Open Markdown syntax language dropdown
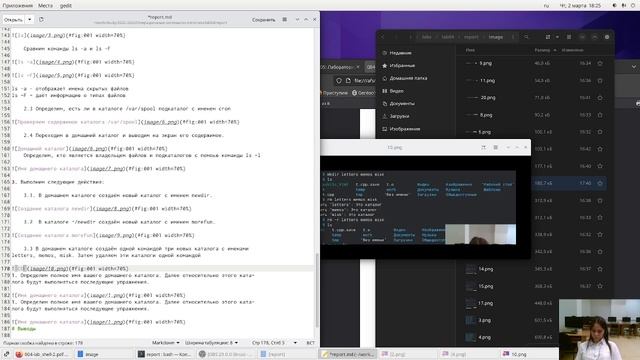 166,343
